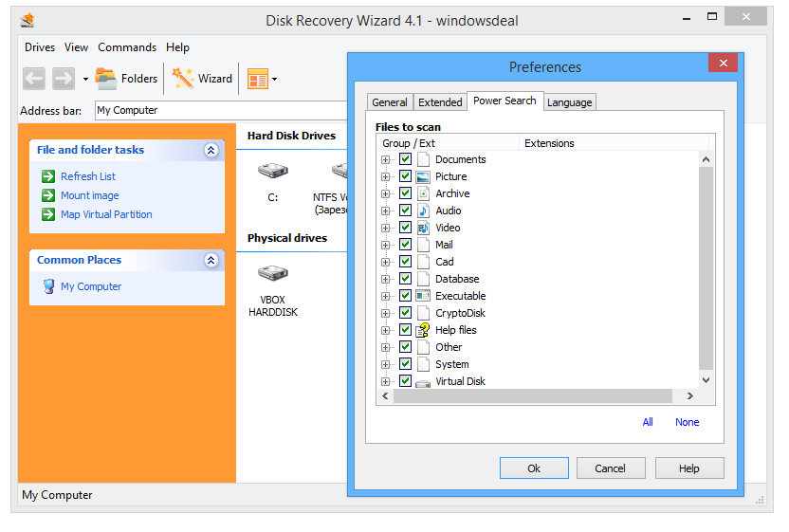Click the Address bar input field
This screenshot has height=532, width=789.
coord(221,110)
